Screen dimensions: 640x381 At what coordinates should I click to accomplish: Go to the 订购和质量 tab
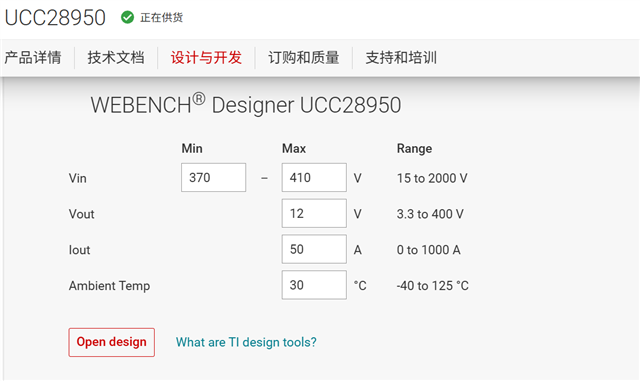coord(304,58)
